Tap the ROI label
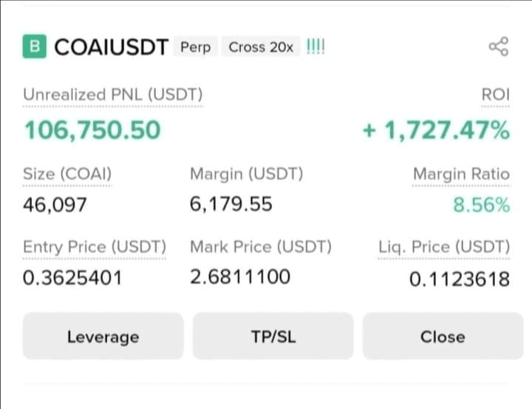Screen dimensions: 532x409 point(495,95)
